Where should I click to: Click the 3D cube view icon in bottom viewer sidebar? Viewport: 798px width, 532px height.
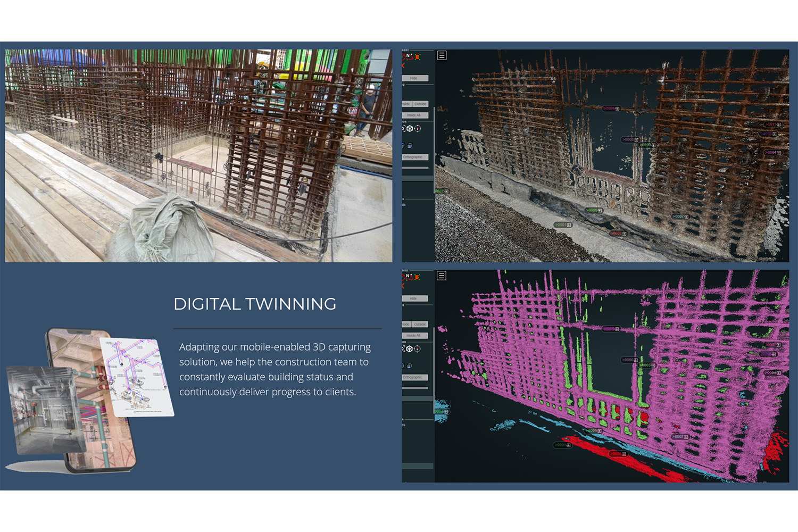tap(410, 349)
